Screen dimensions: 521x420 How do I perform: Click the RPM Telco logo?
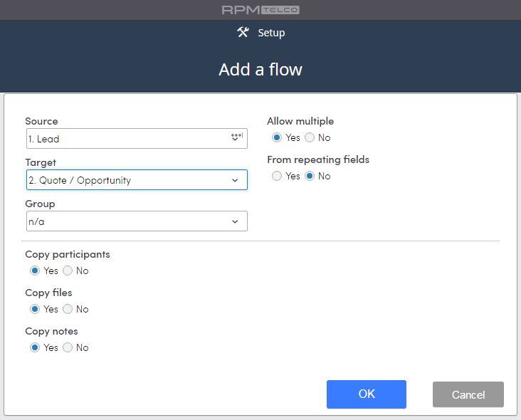pos(260,10)
